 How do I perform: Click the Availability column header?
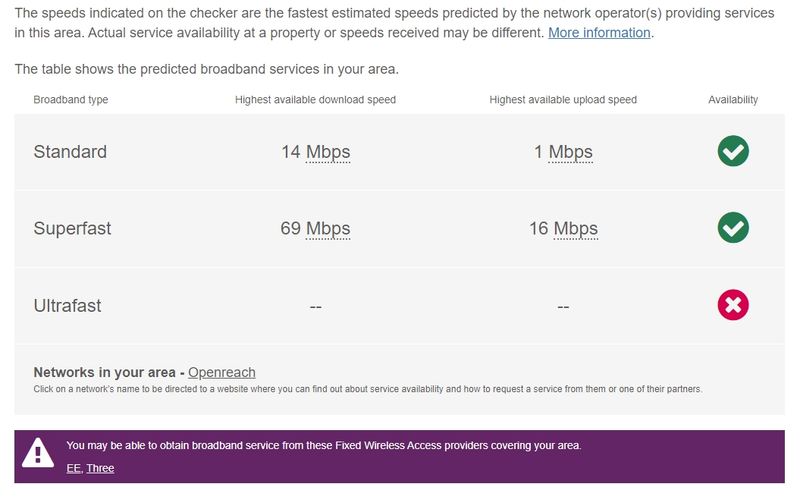tap(733, 100)
